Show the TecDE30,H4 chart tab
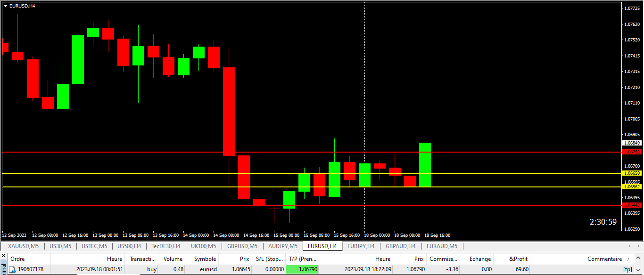Screen dimensions: 644x275 165,246
